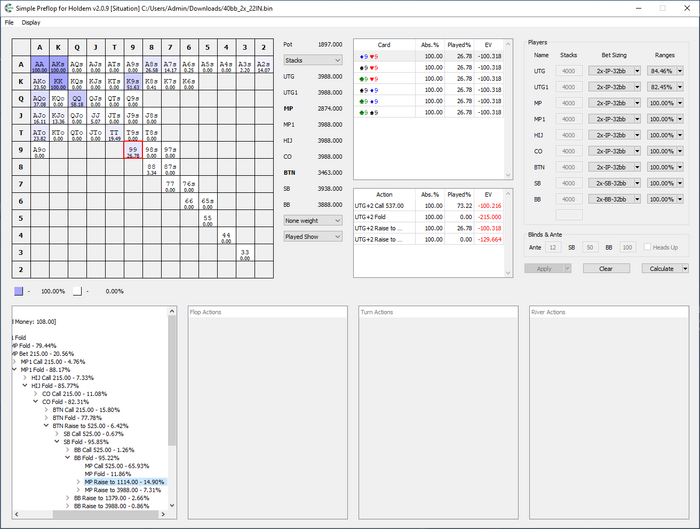700x529 pixels.
Task: Select the QQ hand cell
Action: point(77,99)
